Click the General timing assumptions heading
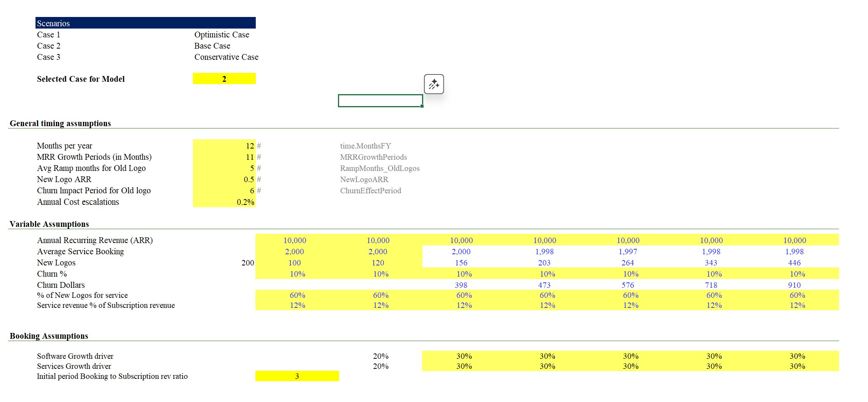Screen dimensions: 868x402 60,123
